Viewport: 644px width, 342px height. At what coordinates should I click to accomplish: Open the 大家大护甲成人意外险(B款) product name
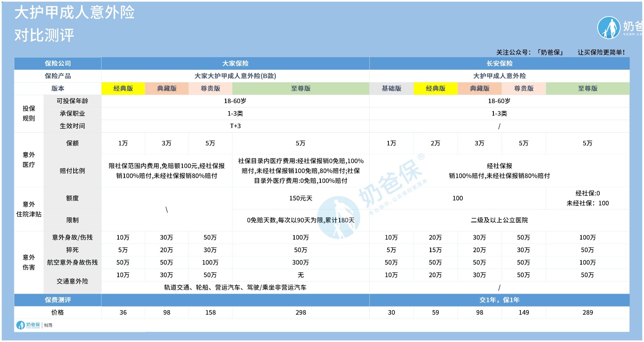click(x=235, y=76)
